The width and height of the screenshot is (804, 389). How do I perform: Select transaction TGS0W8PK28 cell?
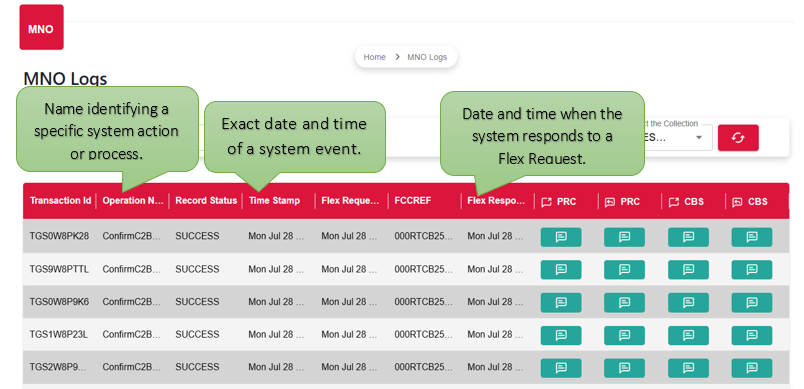click(x=59, y=236)
